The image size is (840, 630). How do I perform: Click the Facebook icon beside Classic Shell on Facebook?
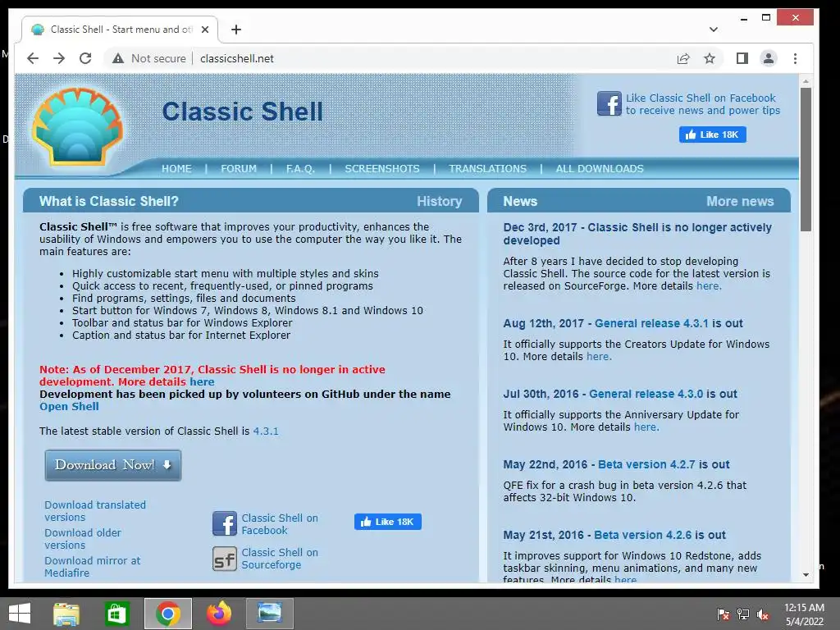(225, 523)
